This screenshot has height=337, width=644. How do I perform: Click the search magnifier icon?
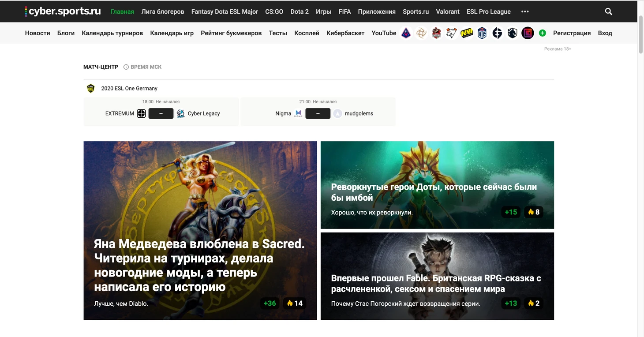(x=608, y=11)
